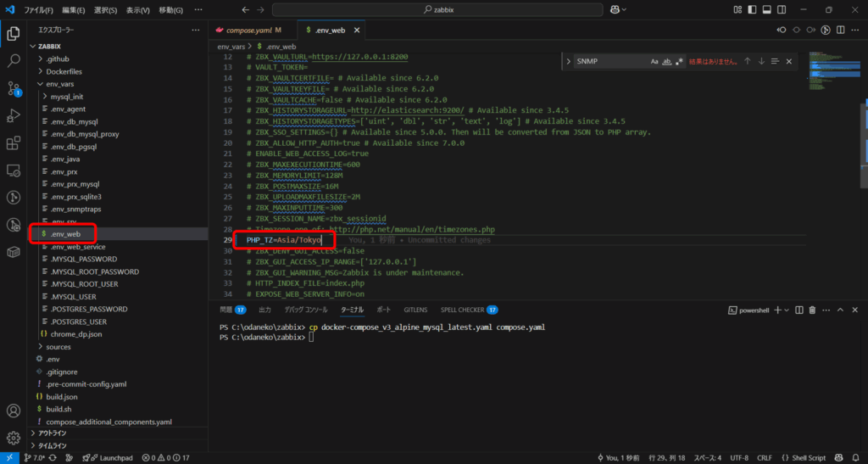Navigate back with the left arrow
Viewport: 868px width, 464px height.
[246, 10]
